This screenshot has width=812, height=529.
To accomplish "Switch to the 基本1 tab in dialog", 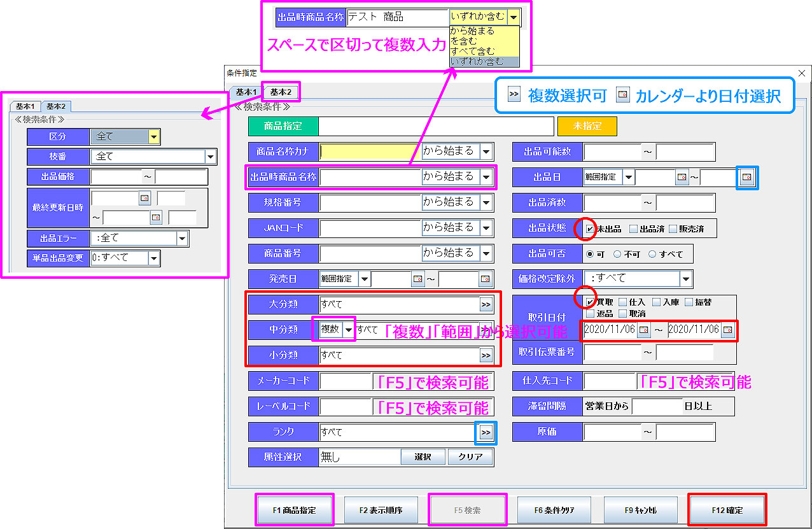I will tap(246, 92).
